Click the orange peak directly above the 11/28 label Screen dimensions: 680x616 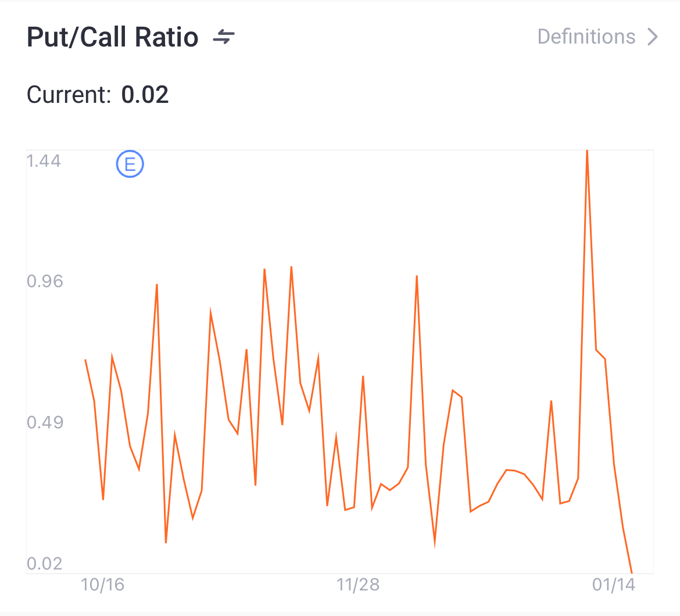(x=363, y=377)
